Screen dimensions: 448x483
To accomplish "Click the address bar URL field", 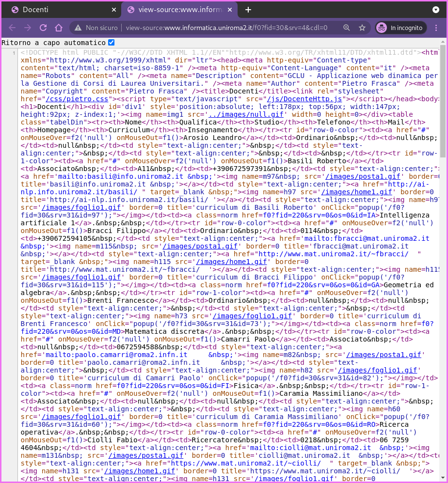I will point(226,28).
